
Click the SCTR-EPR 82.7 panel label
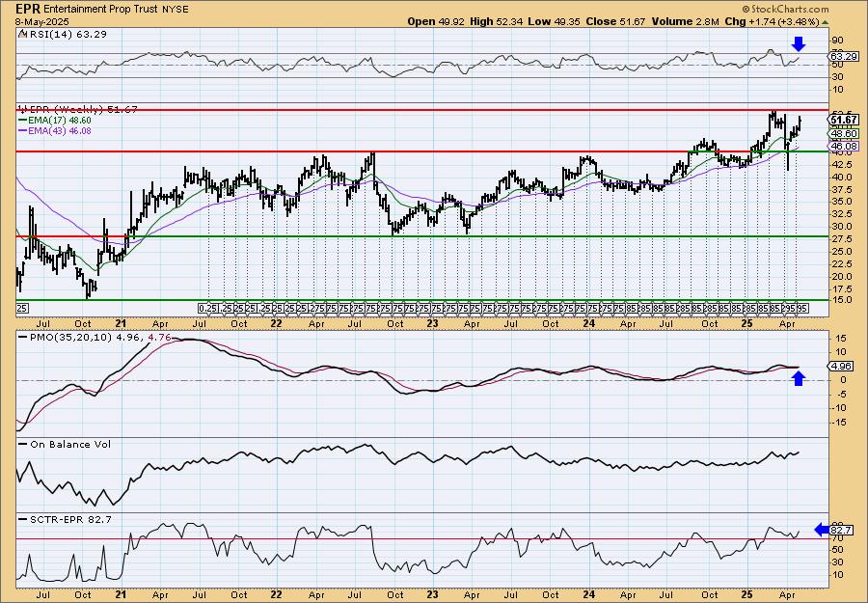[65, 519]
